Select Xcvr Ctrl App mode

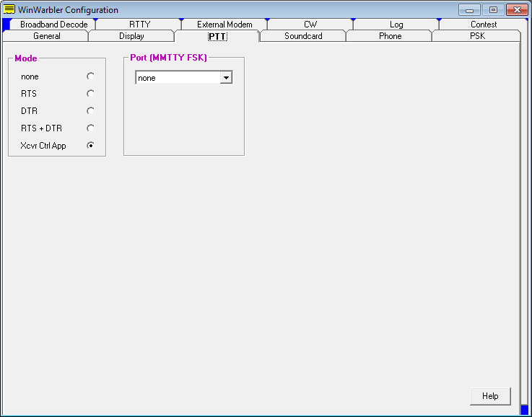[90, 146]
